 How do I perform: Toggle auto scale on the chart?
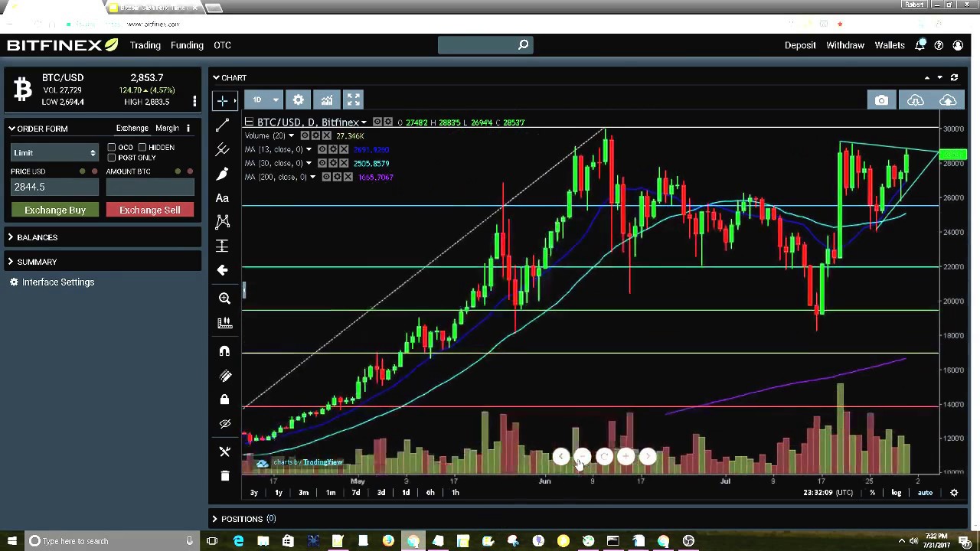point(925,493)
